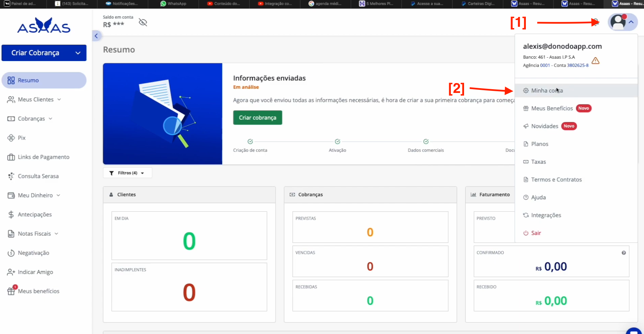
Task: Click the Asaas logo
Action: coord(44,26)
